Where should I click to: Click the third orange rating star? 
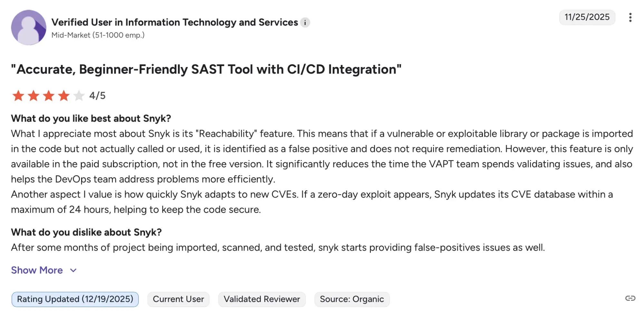click(49, 96)
